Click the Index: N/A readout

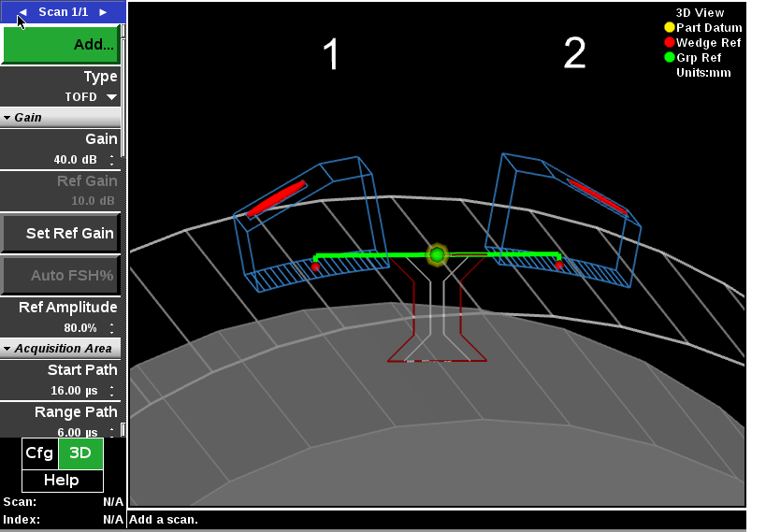(62, 520)
